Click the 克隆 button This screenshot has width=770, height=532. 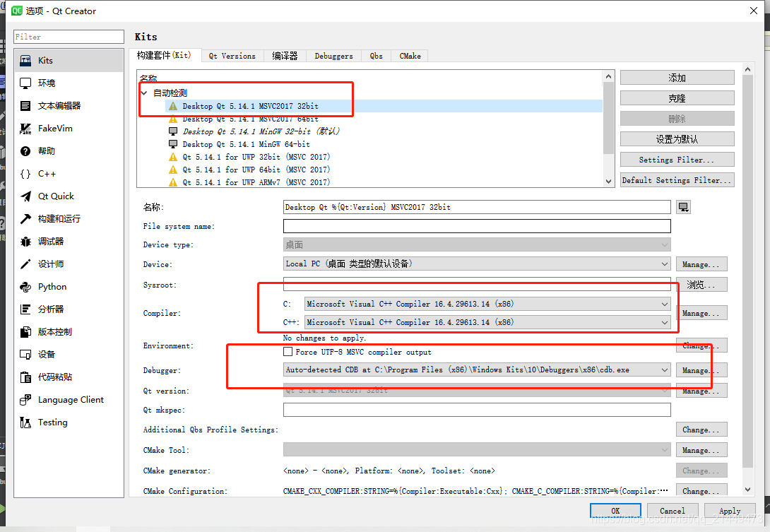pyautogui.click(x=677, y=98)
